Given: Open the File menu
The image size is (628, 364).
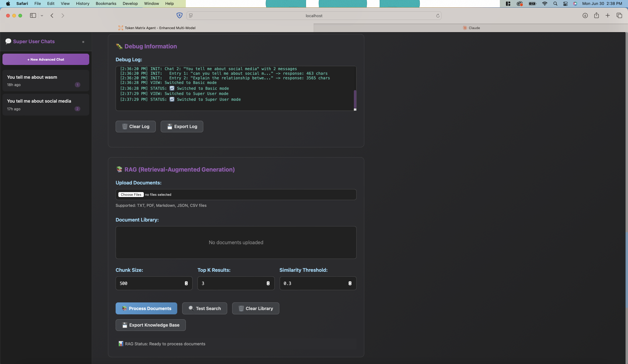Looking at the screenshot, I should [x=38, y=4].
